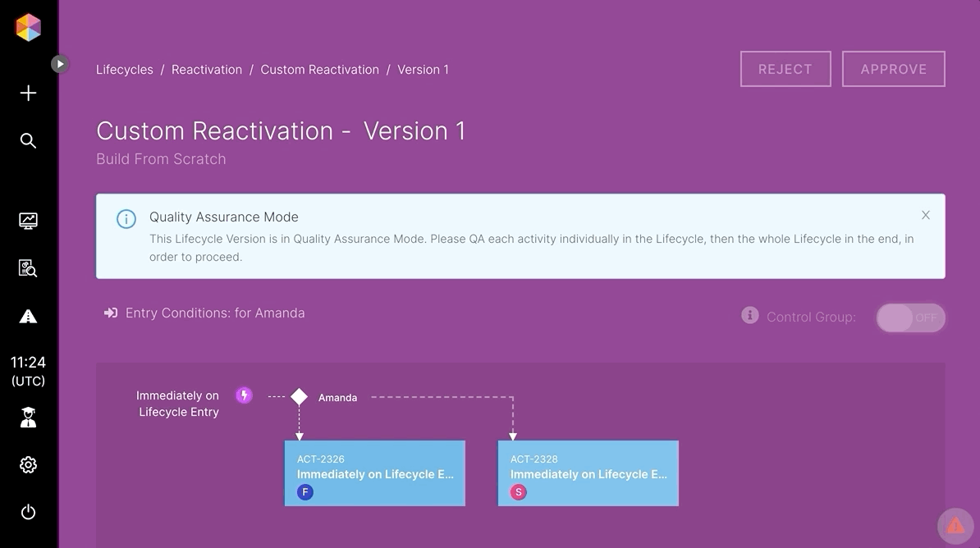Open the document inspection icon in sidebar
The image size is (980, 548).
[x=28, y=268]
